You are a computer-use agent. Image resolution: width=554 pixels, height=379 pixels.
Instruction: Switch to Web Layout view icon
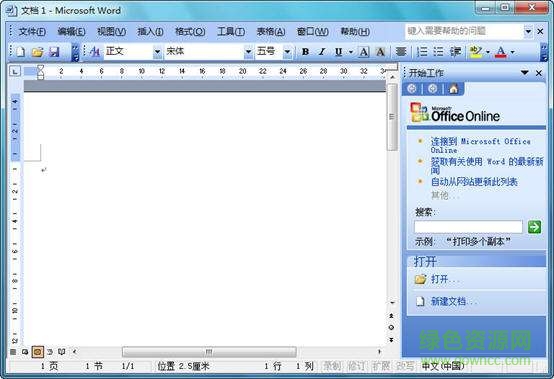25,352
